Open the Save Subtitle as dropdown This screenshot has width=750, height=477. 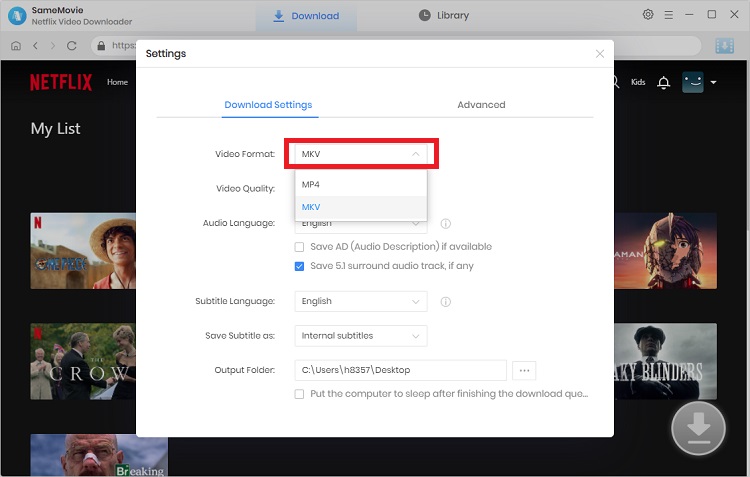[361, 336]
